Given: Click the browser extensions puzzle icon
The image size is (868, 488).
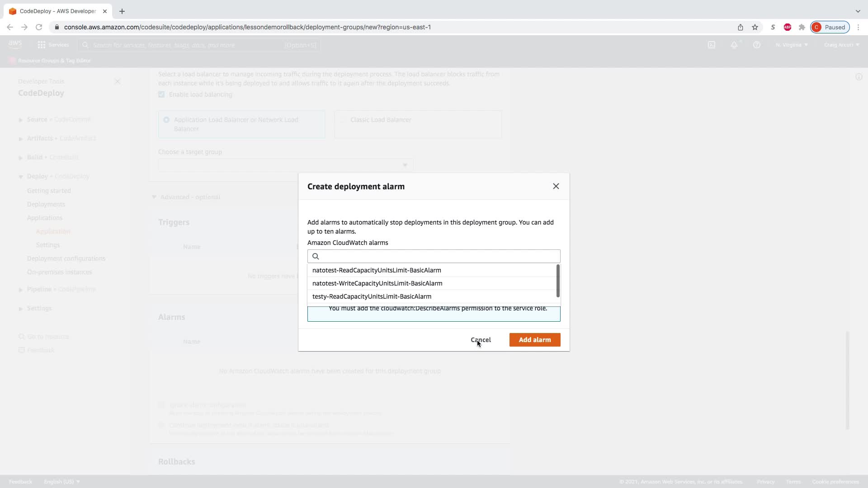Looking at the screenshot, I should click(x=802, y=27).
